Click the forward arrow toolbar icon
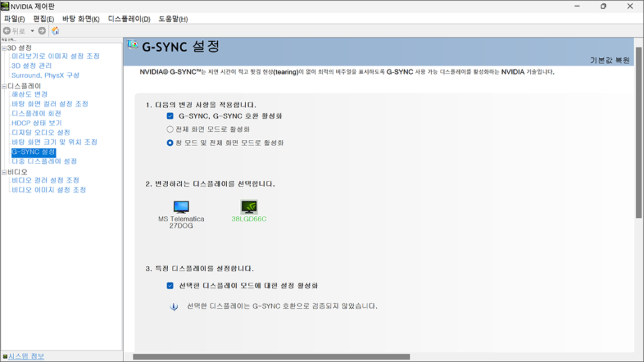Viewport: 644px width, 362px height. (42, 31)
